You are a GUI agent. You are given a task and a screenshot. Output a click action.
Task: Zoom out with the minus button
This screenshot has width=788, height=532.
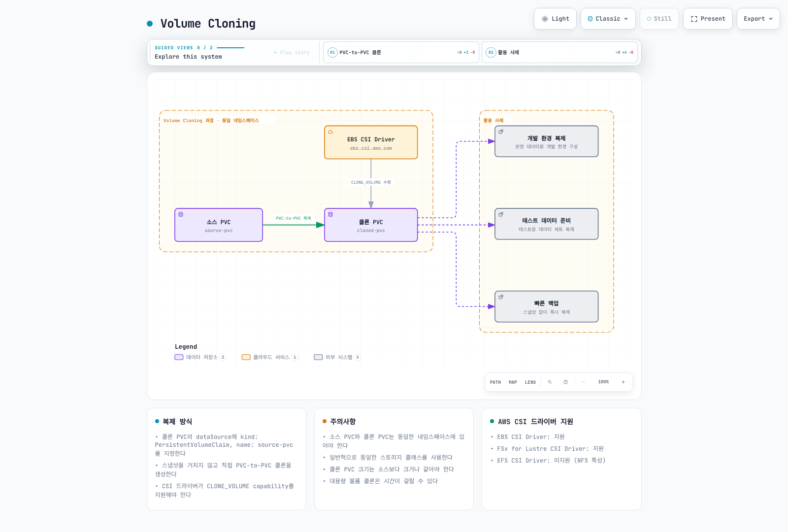583,382
